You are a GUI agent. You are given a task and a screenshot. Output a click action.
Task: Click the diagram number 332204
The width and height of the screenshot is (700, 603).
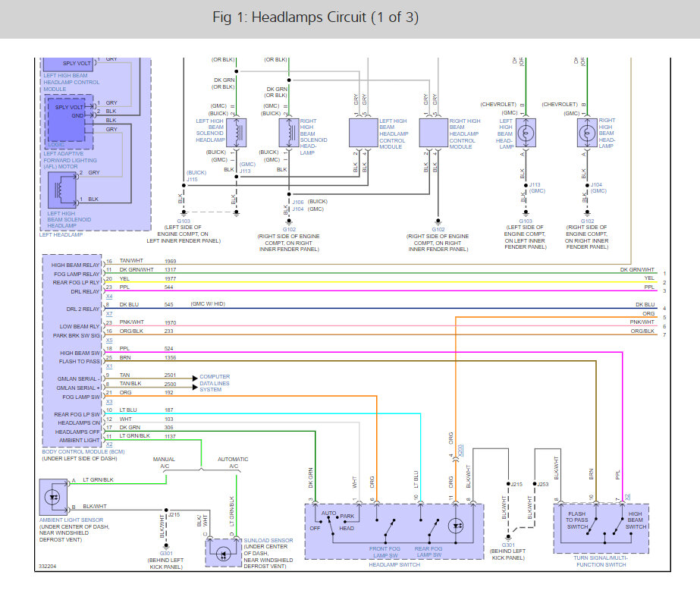tap(48, 567)
